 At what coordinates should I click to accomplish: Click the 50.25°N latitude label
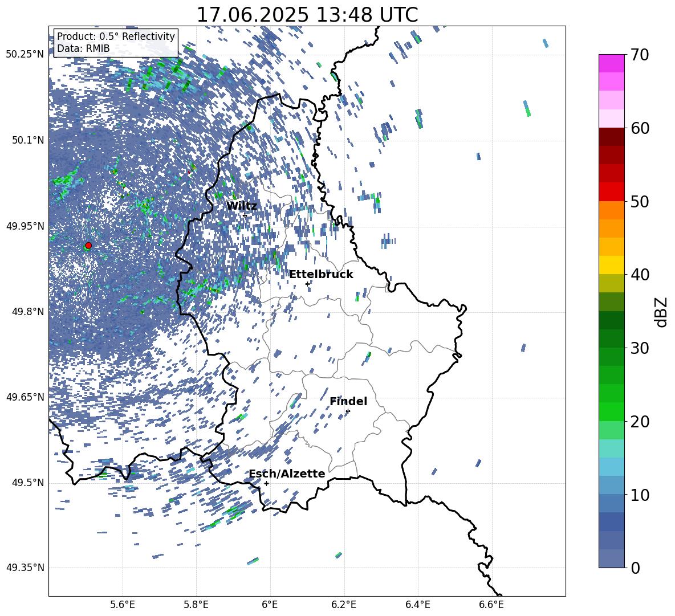[25, 55]
